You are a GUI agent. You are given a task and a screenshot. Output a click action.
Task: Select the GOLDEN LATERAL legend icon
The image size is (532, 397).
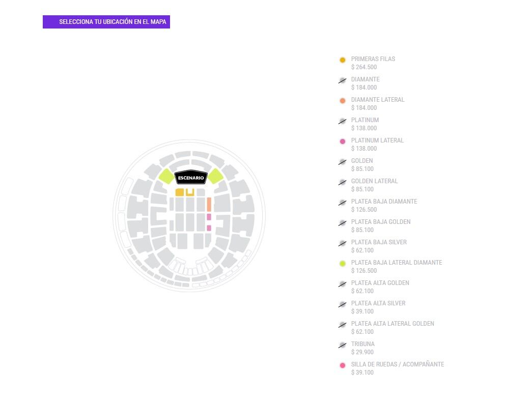343,182
